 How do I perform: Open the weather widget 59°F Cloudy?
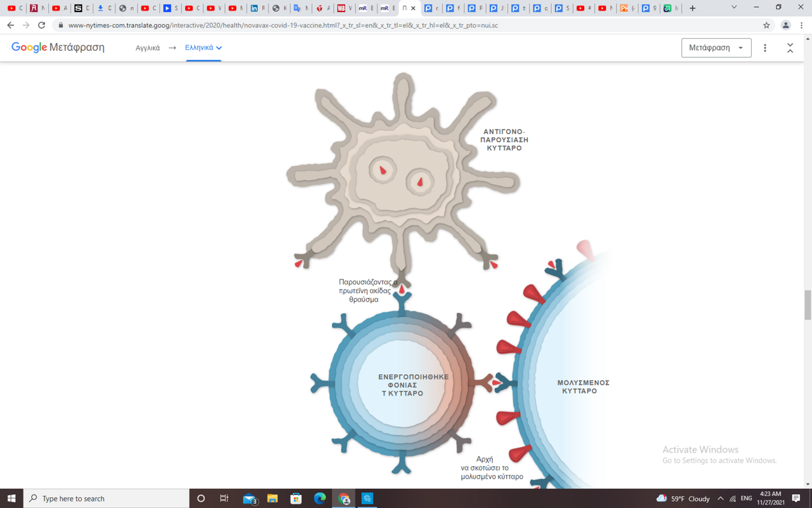pos(683,498)
